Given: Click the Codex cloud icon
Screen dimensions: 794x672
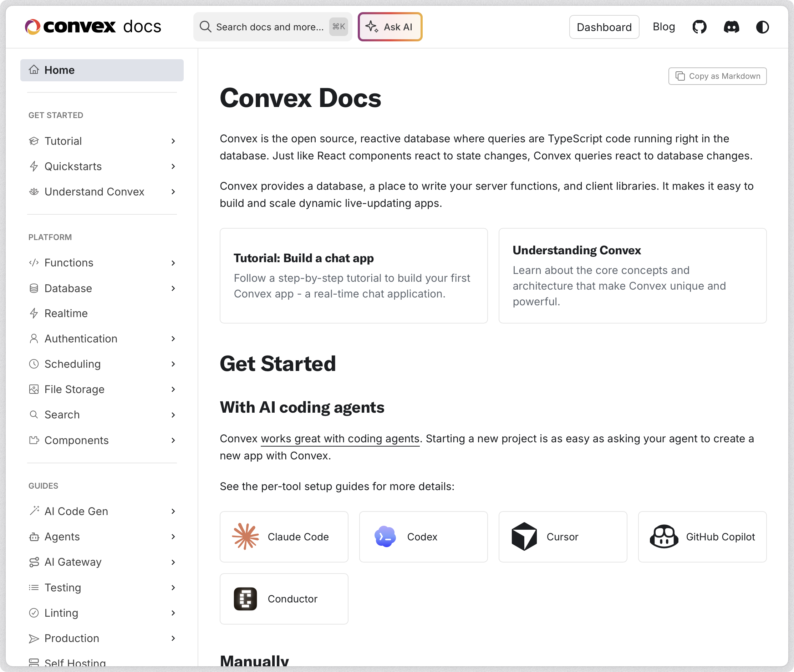Looking at the screenshot, I should click(x=385, y=536).
